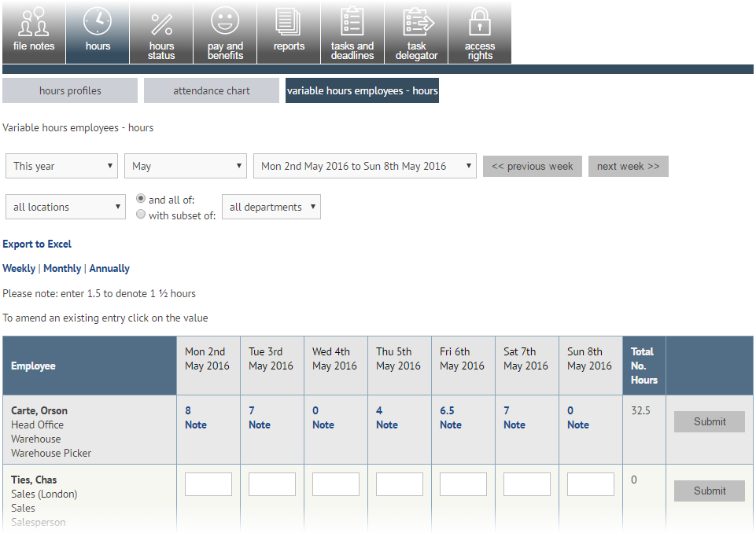Viewport: 756px width, 533px height.
Task: Select variable hours employees - hours tab
Action: 362,90
